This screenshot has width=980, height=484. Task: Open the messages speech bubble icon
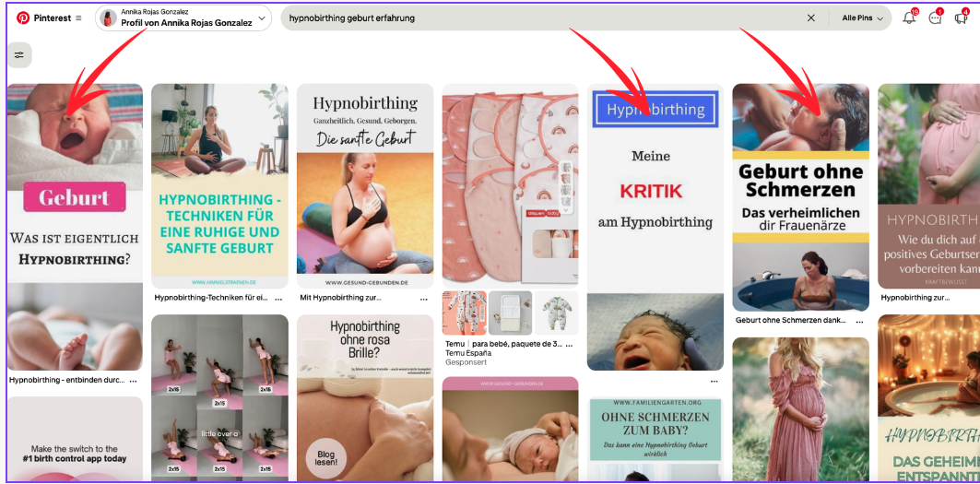(x=935, y=18)
